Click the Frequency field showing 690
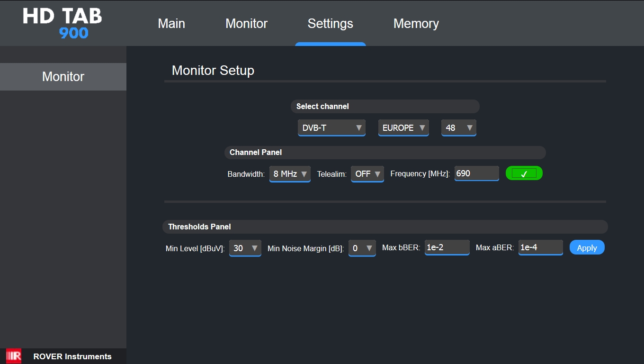644x364 pixels. [x=477, y=173]
